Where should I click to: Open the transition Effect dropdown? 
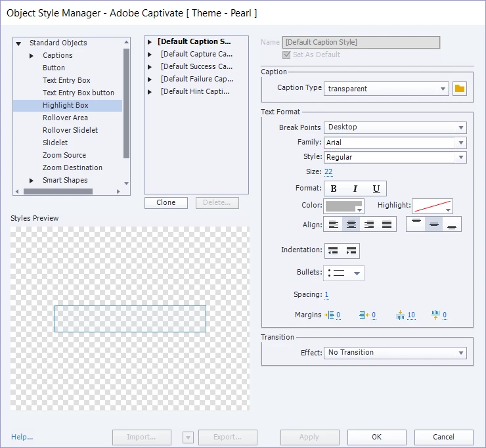[x=395, y=353]
